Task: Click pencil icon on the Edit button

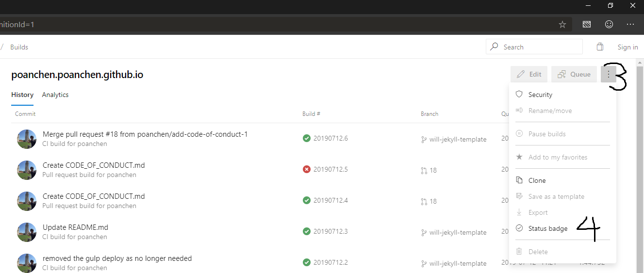Action: pyautogui.click(x=521, y=74)
